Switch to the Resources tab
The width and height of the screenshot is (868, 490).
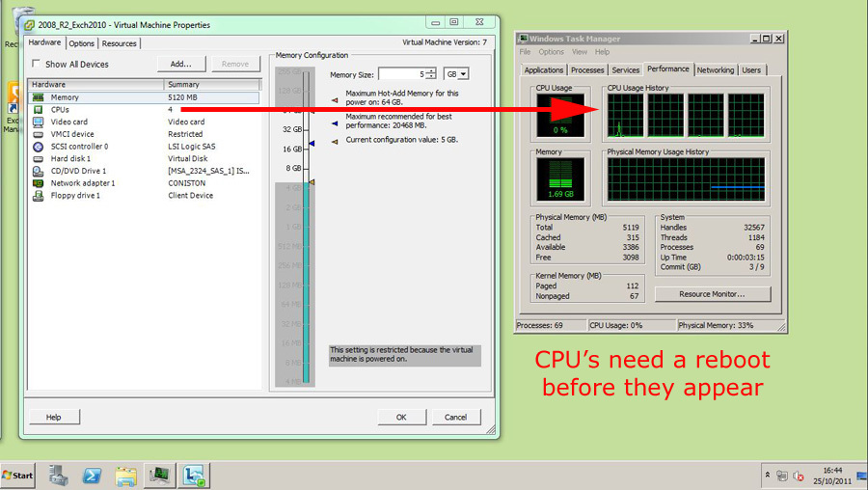[x=119, y=43]
